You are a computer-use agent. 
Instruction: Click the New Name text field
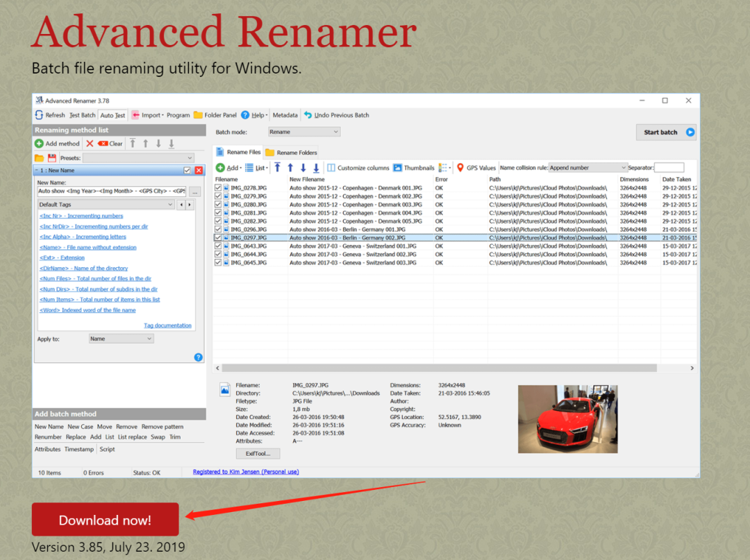point(112,191)
